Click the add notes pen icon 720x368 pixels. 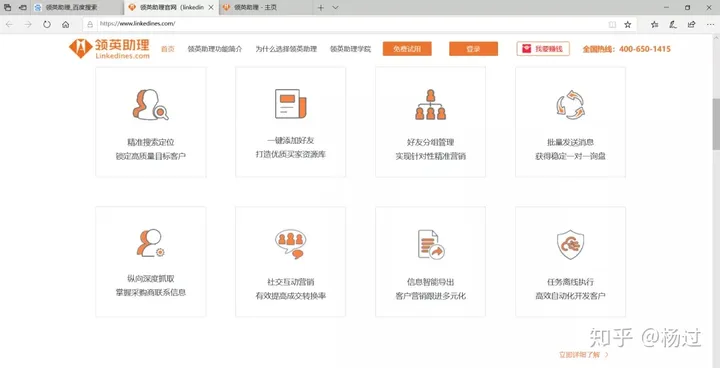673,24
